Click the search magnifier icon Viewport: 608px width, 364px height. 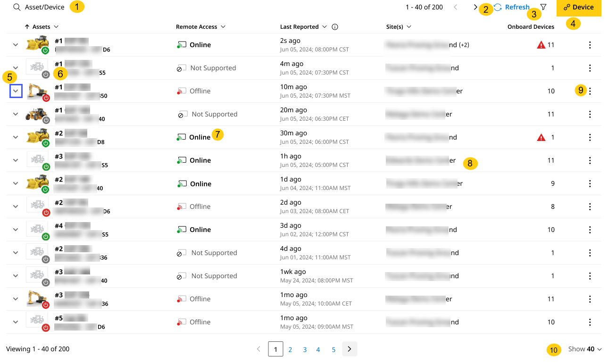(x=17, y=8)
